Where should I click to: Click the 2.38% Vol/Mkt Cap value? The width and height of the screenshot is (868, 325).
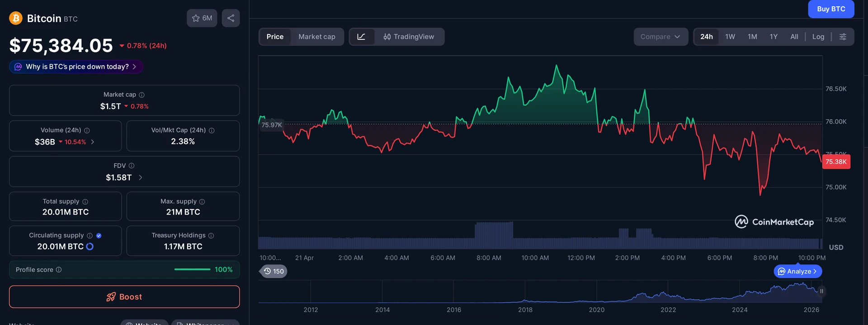(183, 142)
